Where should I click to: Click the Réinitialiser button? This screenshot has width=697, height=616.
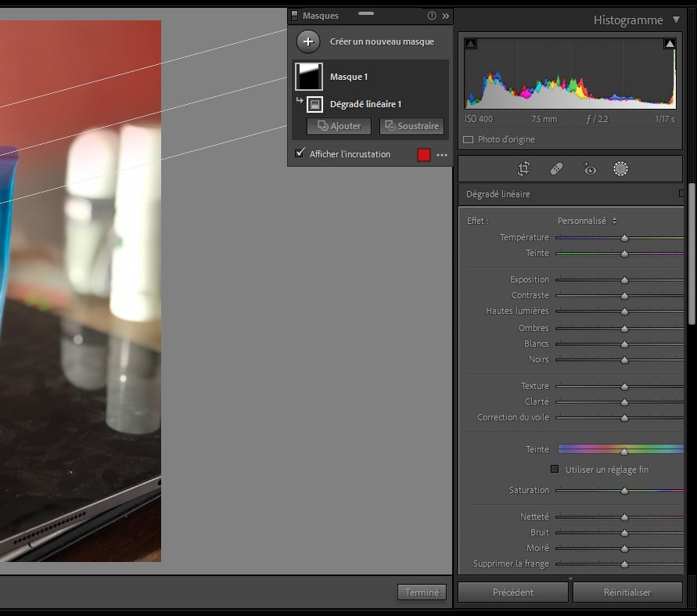pos(627,593)
